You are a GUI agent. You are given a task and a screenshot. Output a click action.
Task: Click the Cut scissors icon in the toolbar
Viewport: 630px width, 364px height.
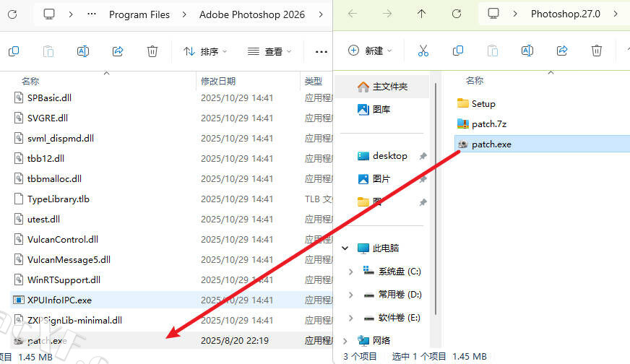tap(423, 51)
